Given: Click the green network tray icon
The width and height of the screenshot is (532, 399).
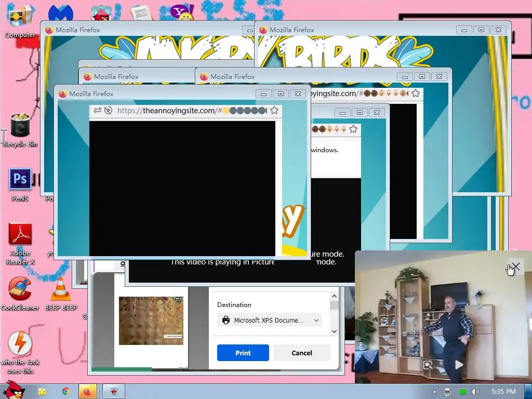Looking at the screenshot, I should (x=462, y=392).
